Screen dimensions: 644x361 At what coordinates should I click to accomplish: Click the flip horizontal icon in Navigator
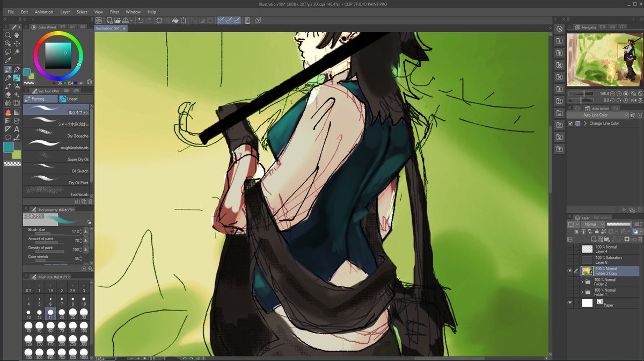point(634,100)
